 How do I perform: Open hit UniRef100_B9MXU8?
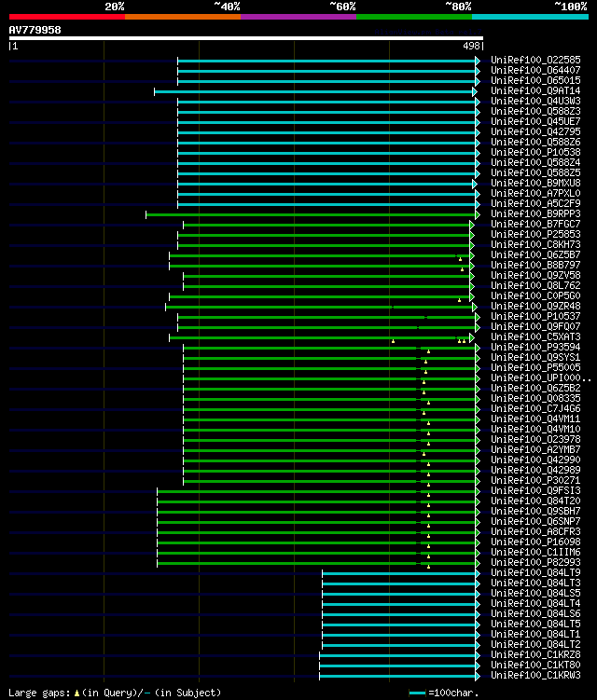pyautogui.click(x=535, y=183)
